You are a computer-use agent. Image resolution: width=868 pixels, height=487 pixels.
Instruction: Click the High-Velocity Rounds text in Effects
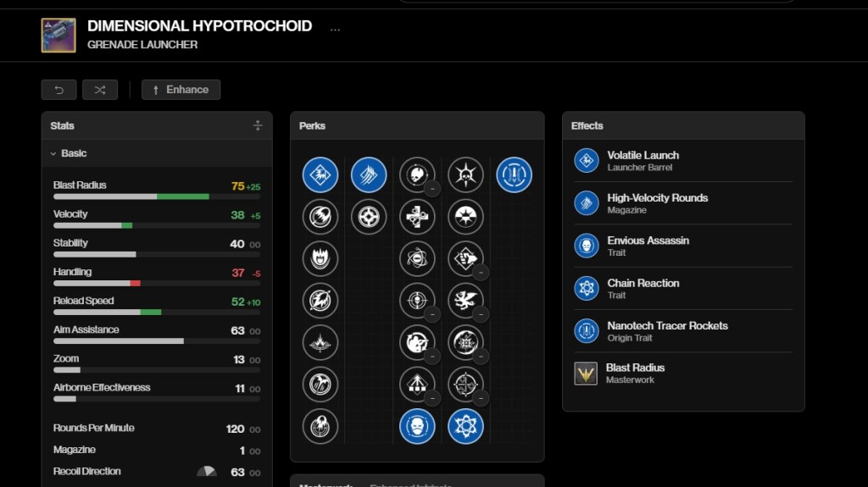coord(657,197)
